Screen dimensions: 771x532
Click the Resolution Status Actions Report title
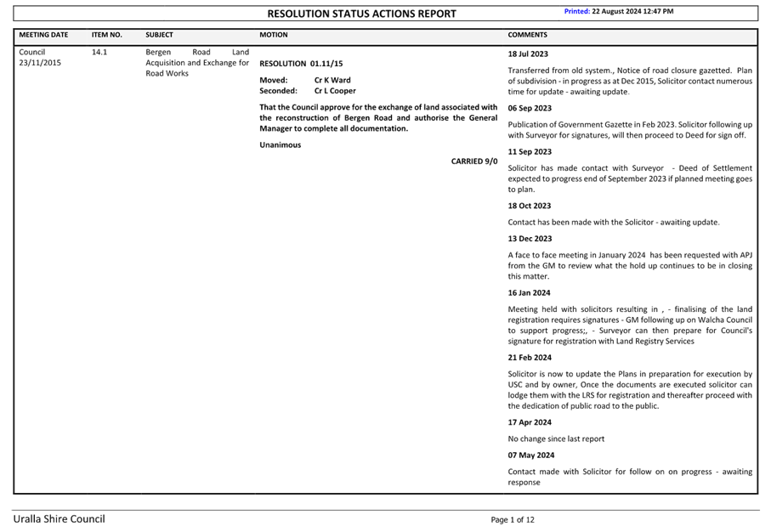[362, 14]
